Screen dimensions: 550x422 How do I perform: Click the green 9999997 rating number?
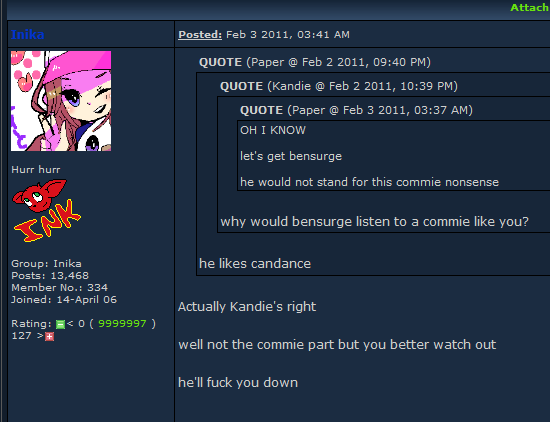(122, 323)
